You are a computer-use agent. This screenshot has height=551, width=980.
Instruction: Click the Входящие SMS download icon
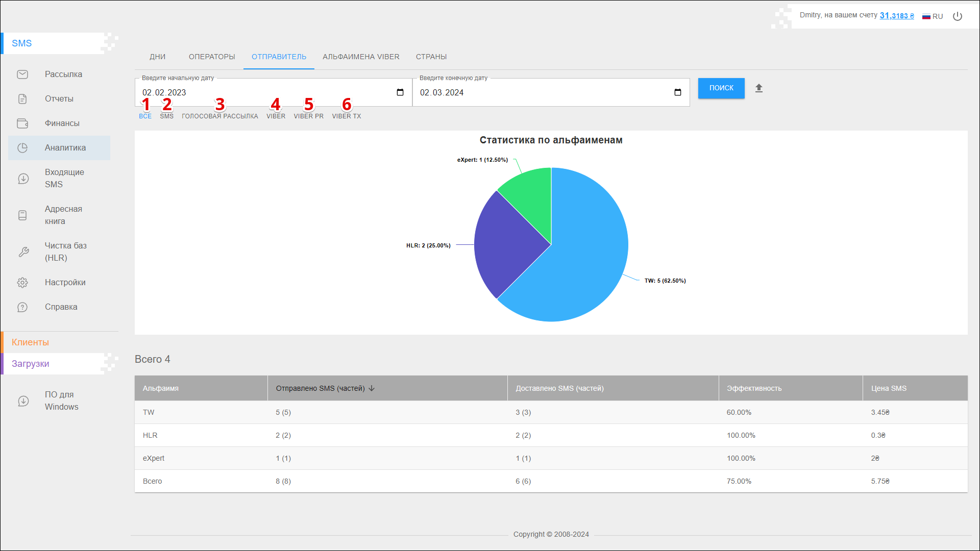point(23,179)
